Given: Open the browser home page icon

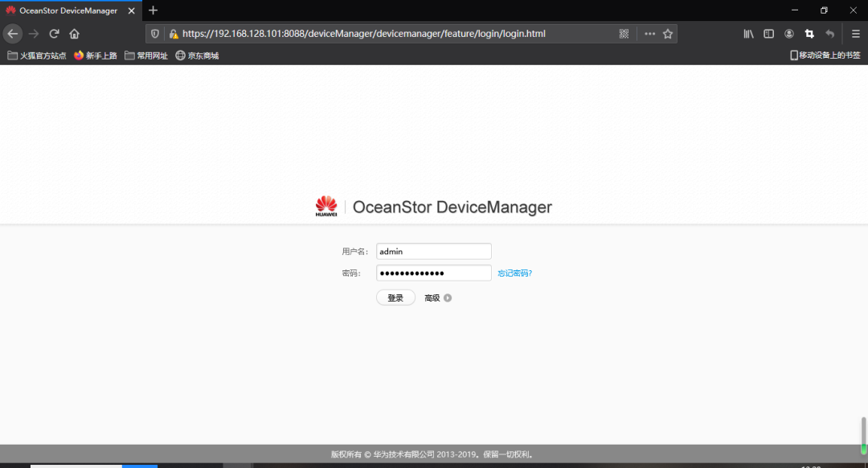Looking at the screenshot, I should click(74, 34).
